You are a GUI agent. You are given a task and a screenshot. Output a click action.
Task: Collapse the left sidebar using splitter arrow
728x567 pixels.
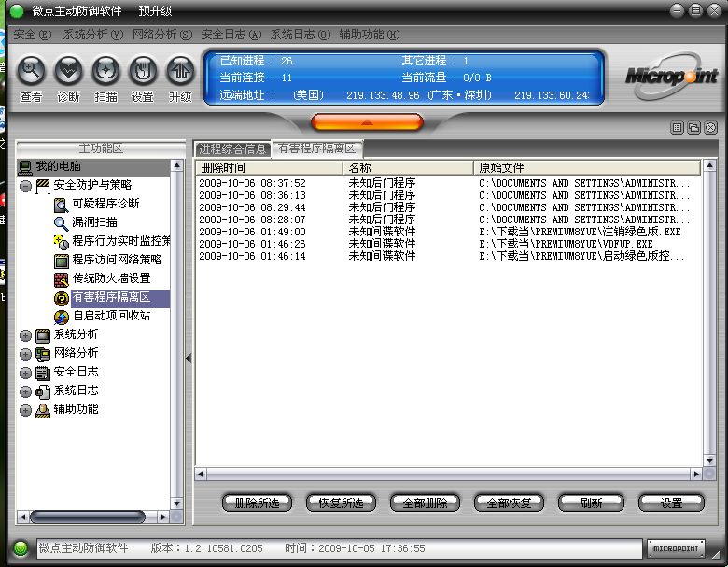(x=189, y=359)
